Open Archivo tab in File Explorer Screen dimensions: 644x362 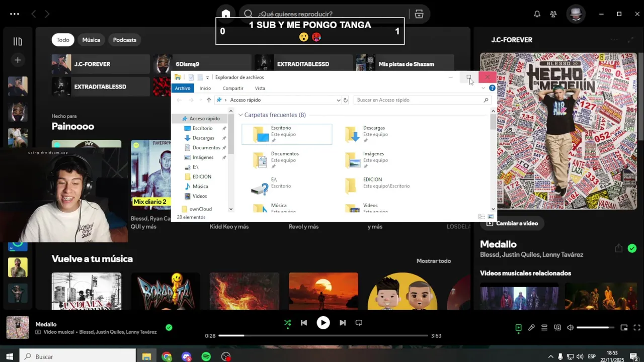[x=183, y=88]
